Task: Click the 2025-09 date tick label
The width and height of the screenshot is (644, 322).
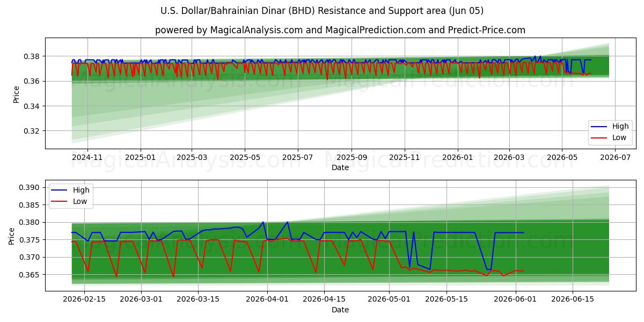Action: click(x=352, y=158)
